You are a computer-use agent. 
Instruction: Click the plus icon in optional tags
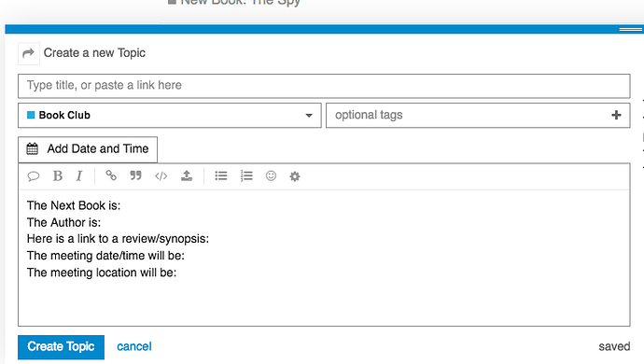coord(616,115)
